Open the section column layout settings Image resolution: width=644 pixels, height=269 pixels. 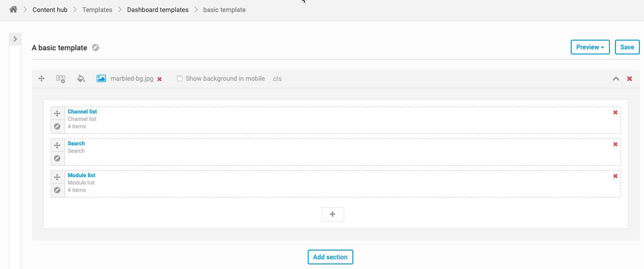[x=61, y=79]
